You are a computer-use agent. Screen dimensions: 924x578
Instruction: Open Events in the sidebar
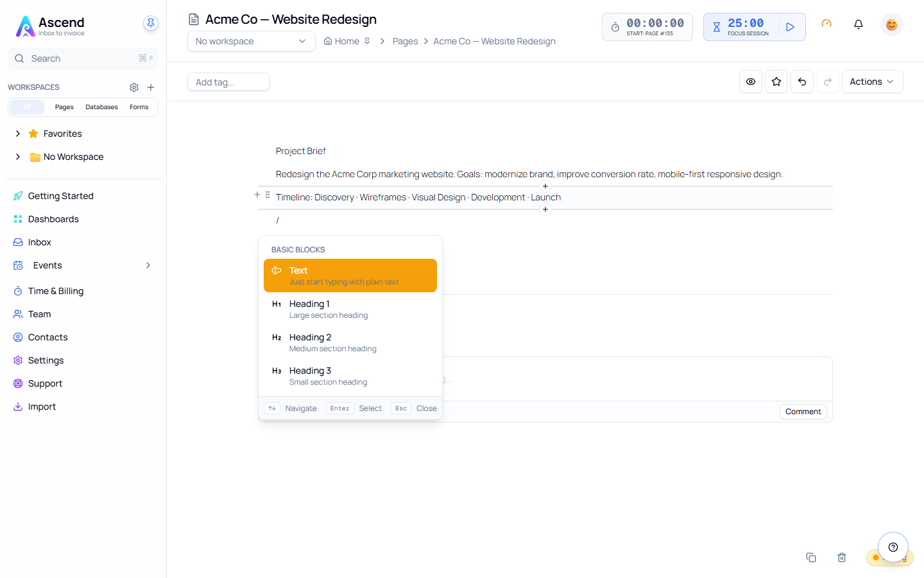tap(47, 265)
